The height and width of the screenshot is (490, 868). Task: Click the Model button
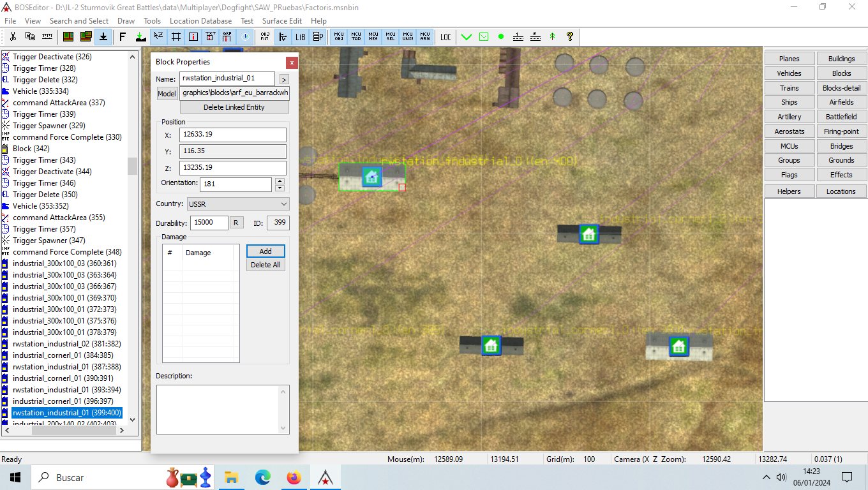point(167,94)
